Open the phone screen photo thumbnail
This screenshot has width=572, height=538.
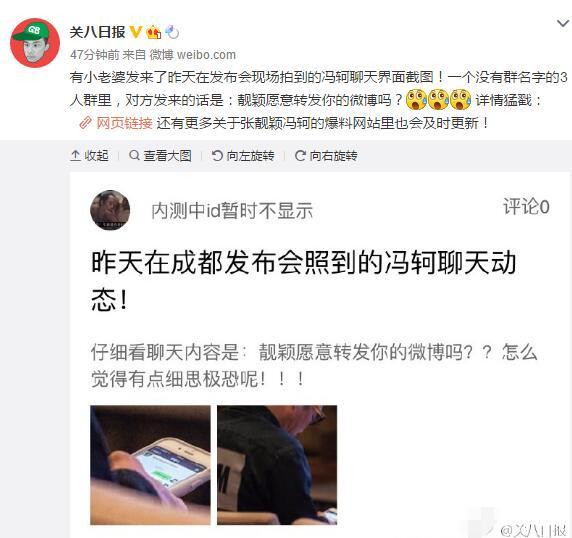point(150,465)
